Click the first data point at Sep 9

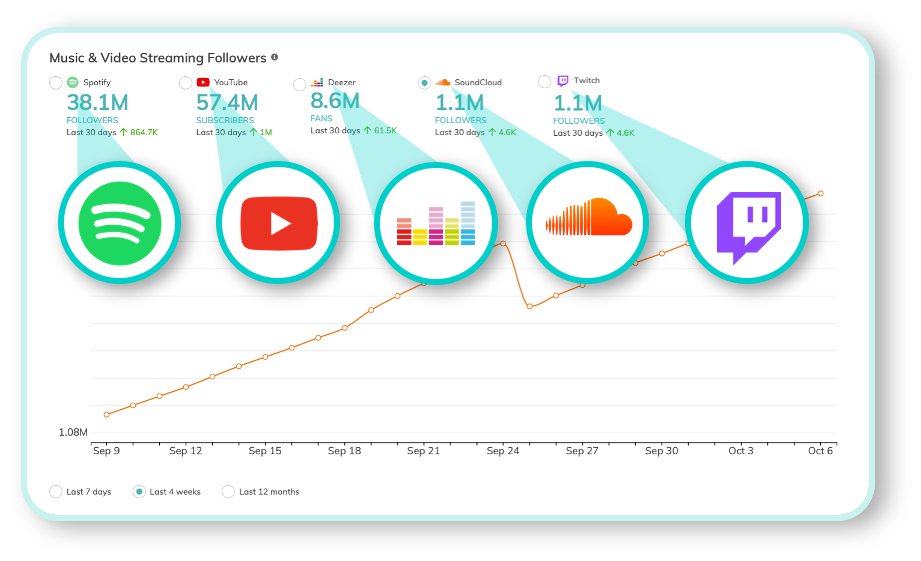pyautogui.click(x=106, y=415)
